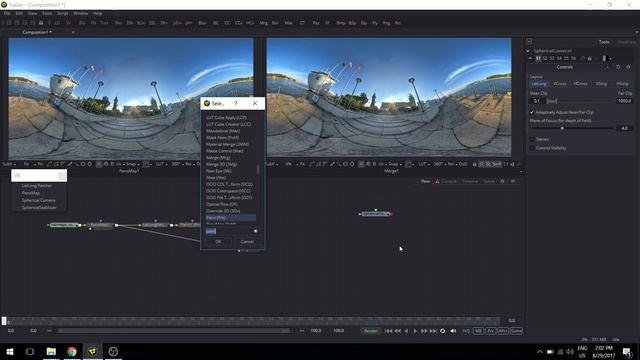
Task: Enable the Stereo checkbox
Action: [532, 140]
